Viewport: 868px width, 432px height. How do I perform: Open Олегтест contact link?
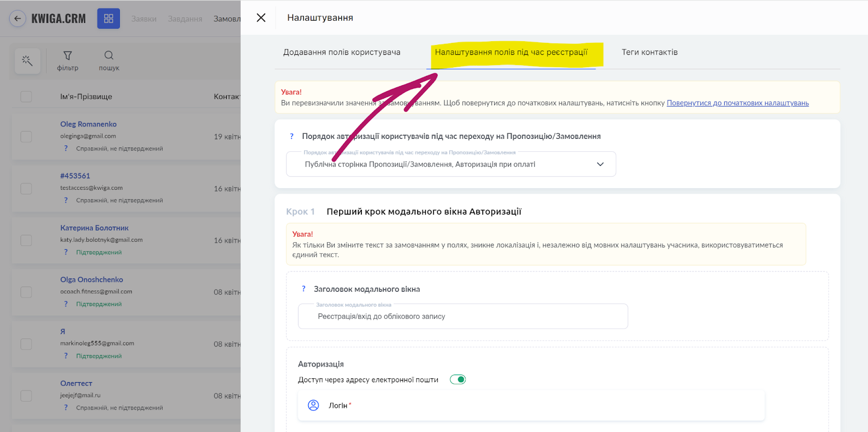76,383
